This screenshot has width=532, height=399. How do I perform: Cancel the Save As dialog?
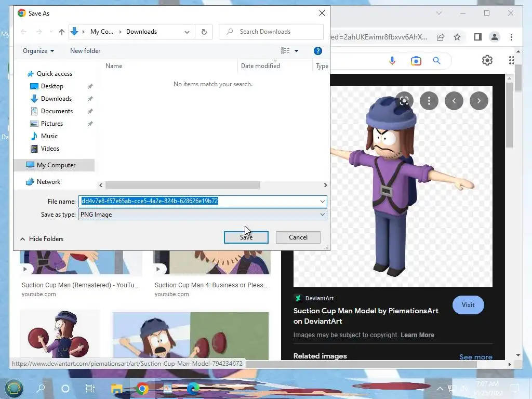298,237
